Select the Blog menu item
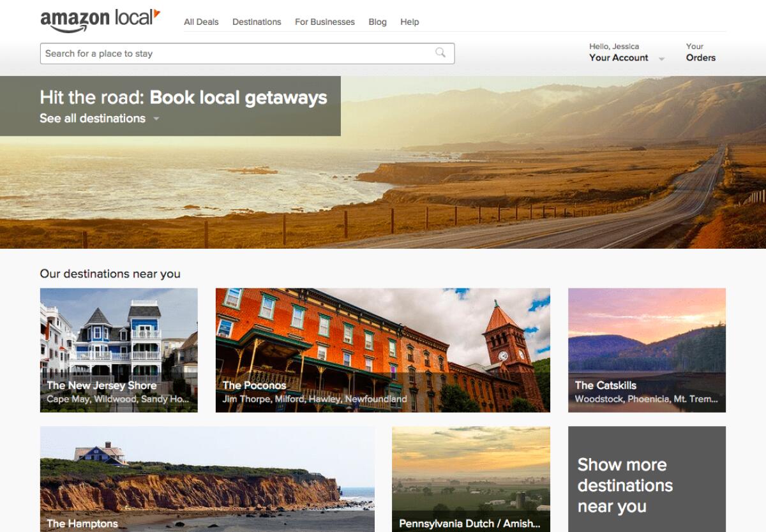The image size is (766, 532). coord(377,22)
